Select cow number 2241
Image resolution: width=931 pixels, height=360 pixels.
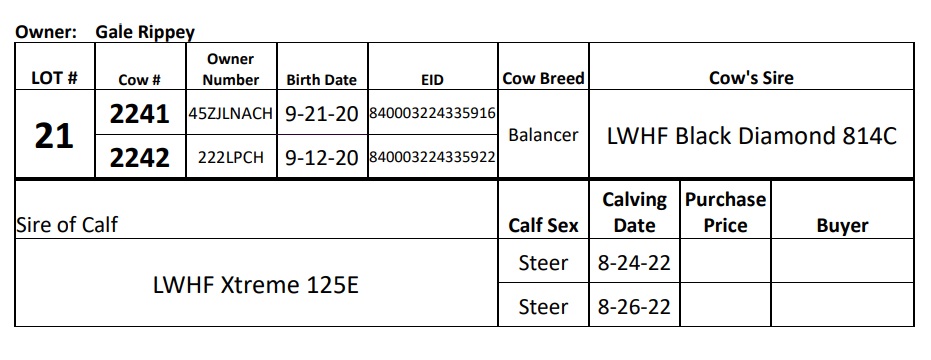140,113
